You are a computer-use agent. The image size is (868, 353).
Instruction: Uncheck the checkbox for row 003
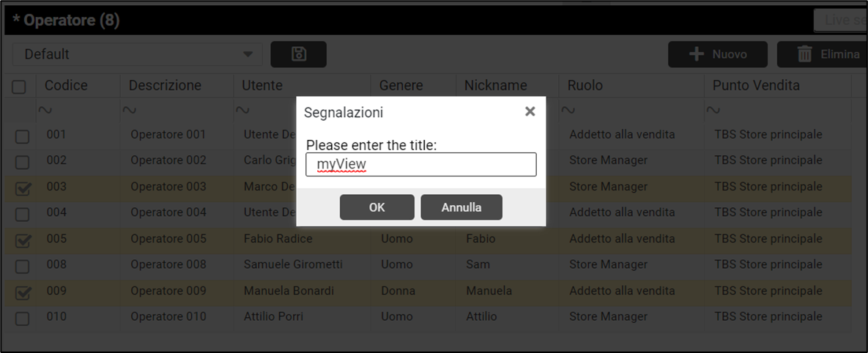click(23, 189)
